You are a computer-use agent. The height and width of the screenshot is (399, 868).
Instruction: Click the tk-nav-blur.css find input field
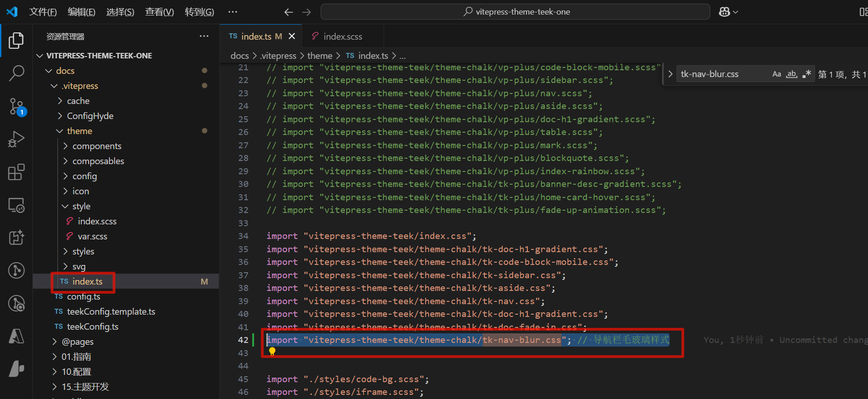[721, 74]
